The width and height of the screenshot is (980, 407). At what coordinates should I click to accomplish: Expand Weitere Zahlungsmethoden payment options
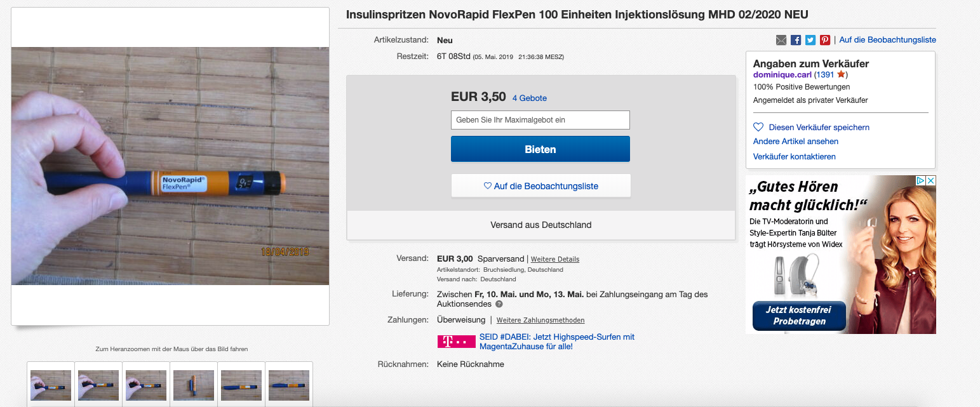540,321
